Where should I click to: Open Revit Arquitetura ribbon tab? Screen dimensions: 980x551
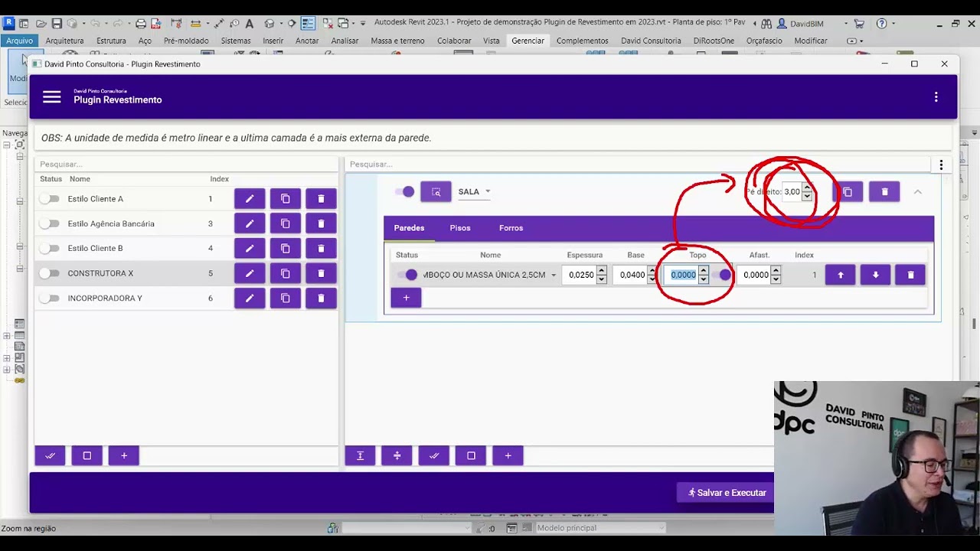64,41
